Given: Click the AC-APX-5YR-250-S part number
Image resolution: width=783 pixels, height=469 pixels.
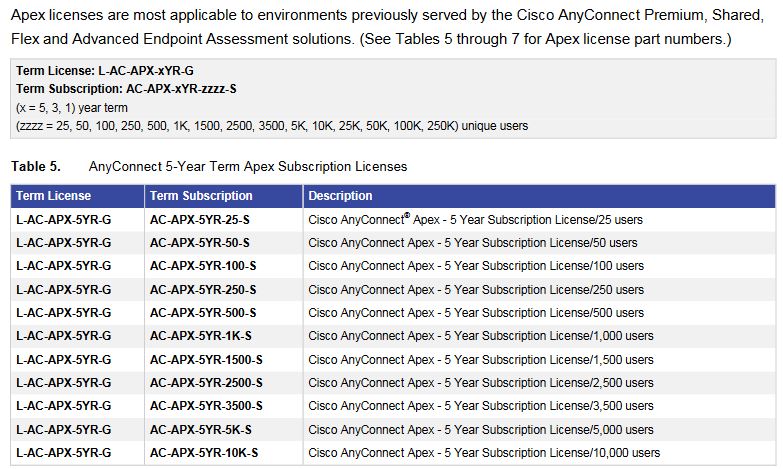Looking at the screenshot, I should (x=202, y=290).
